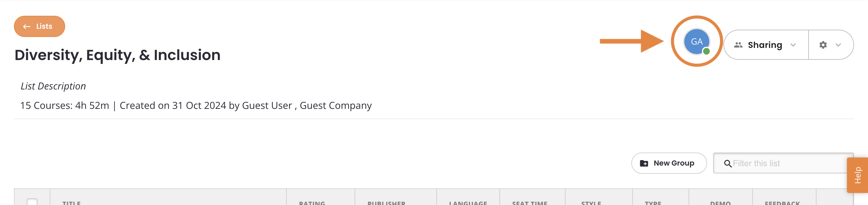Sort by the TITLE column header
This screenshot has height=205, width=868.
click(x=72, y=203)
